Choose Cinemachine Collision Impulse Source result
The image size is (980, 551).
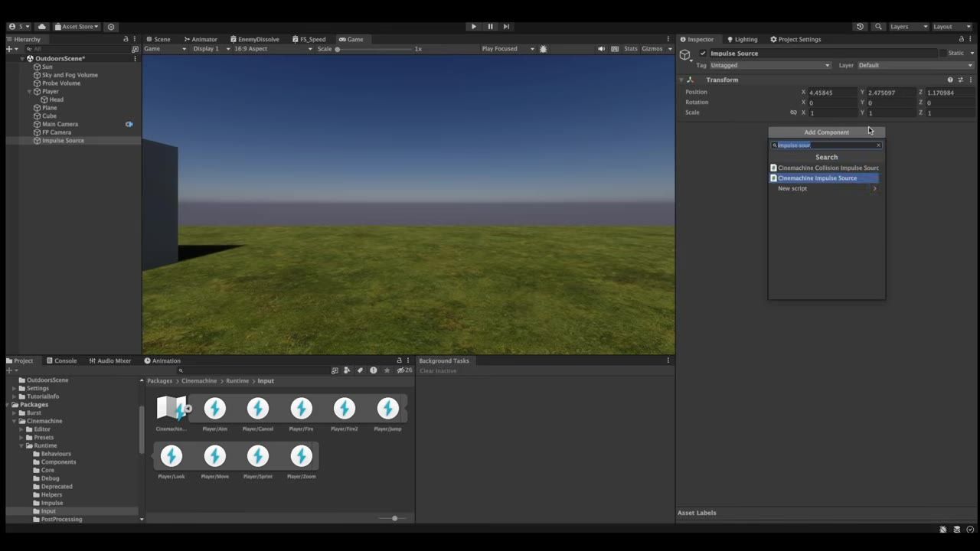(x=824, y=168)
